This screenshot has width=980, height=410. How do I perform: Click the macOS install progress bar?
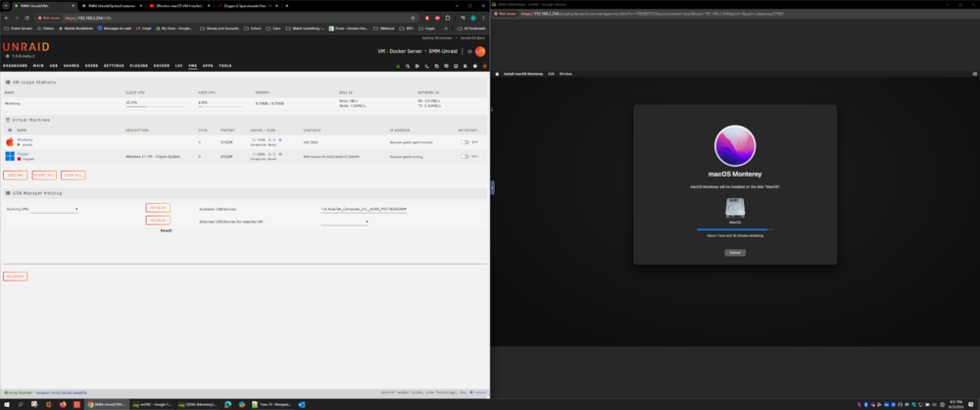735,230
